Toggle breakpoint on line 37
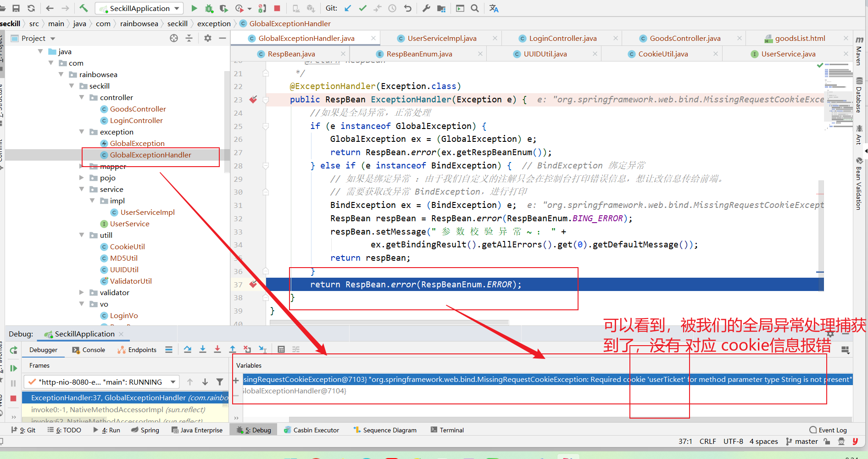868x459 pixels. [x=253, y=285]
